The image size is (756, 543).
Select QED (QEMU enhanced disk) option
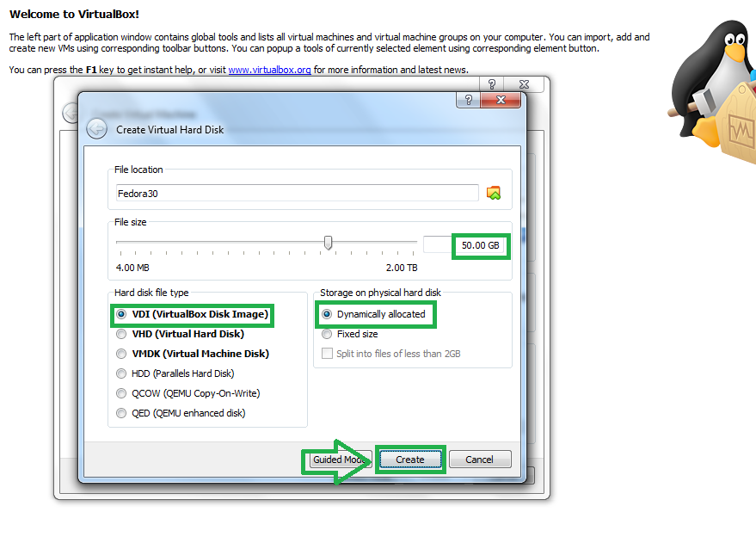(x=181, y=413)
